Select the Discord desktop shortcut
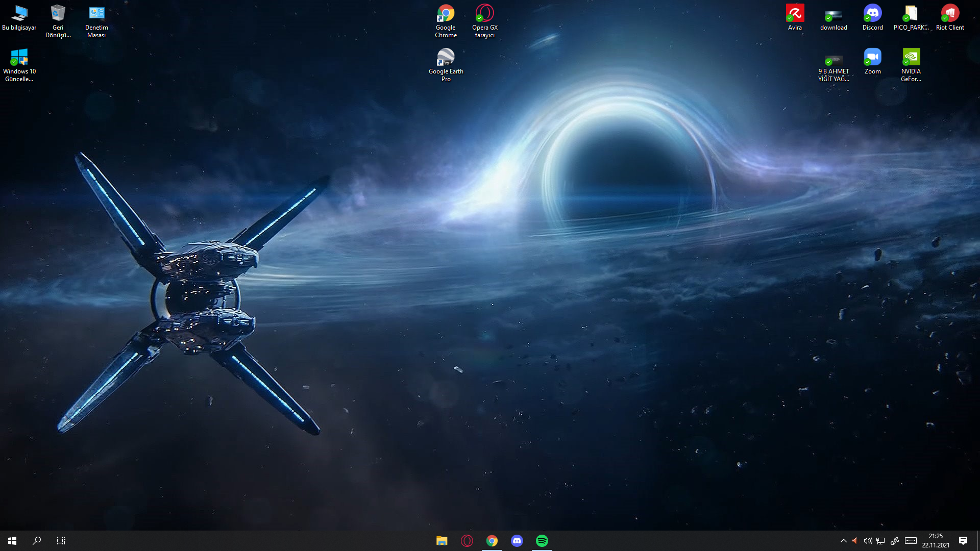980x551 pixels. click(x=872, y=14)
